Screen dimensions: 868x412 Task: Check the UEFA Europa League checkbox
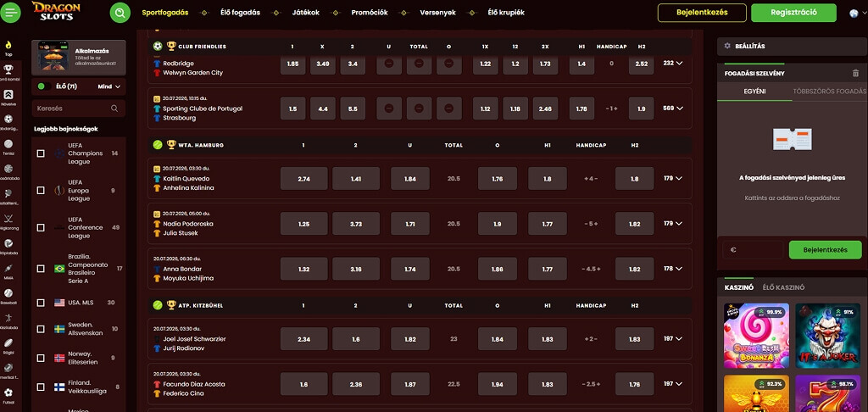click(x=41, y=190)
